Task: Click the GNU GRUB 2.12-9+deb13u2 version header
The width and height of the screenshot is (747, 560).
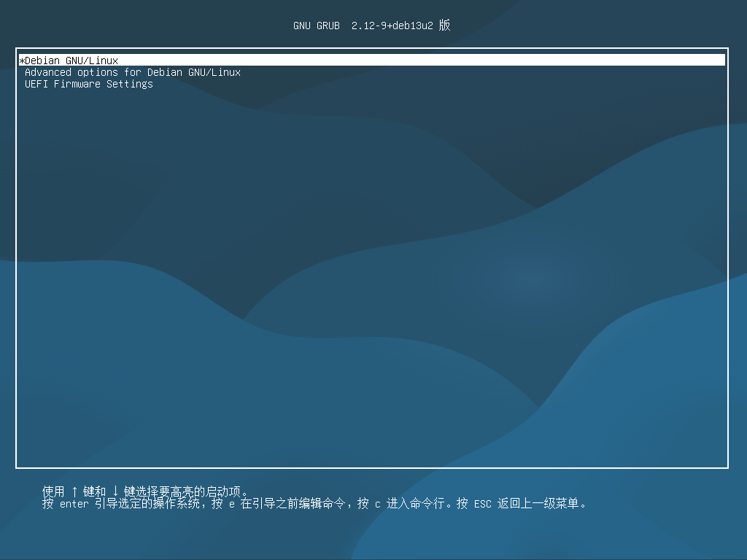Action: click(x=371, y=26)
